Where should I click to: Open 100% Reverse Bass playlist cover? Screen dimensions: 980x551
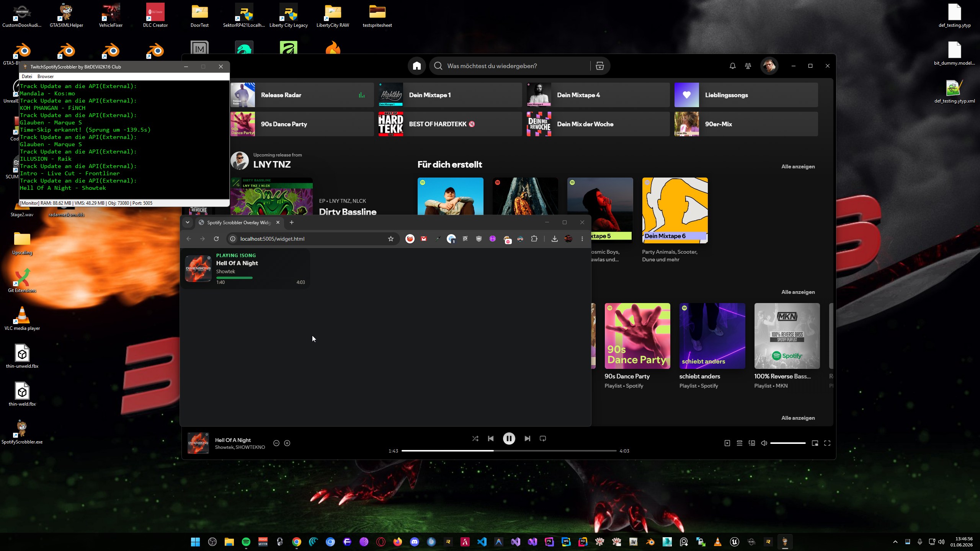pyautogui.click(x=787, y=336)
